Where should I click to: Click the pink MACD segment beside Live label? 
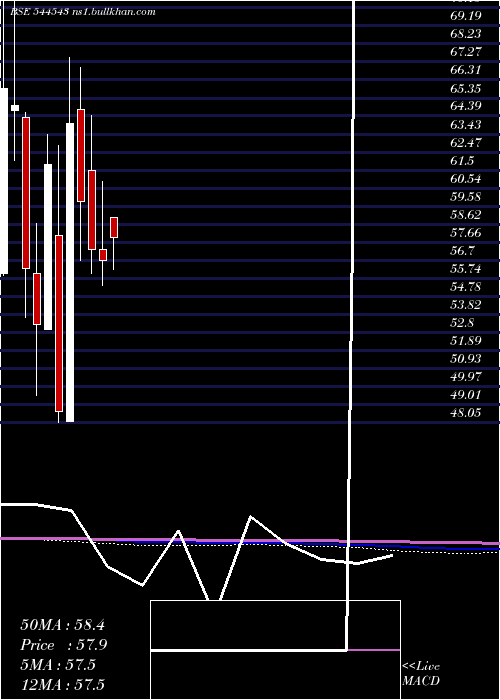(374, 650)
